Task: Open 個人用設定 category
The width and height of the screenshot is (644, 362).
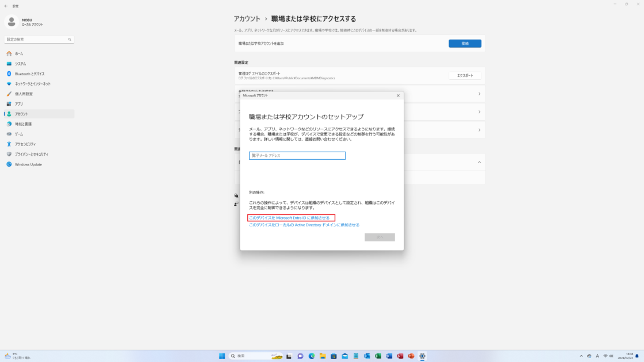Action: [x=39, y=94]
